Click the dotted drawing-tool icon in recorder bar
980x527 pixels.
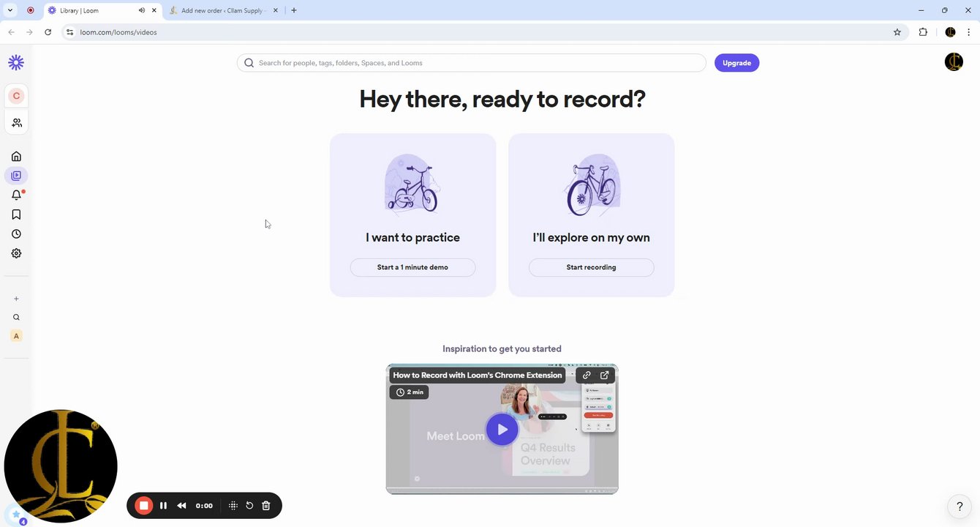point(233,506)
